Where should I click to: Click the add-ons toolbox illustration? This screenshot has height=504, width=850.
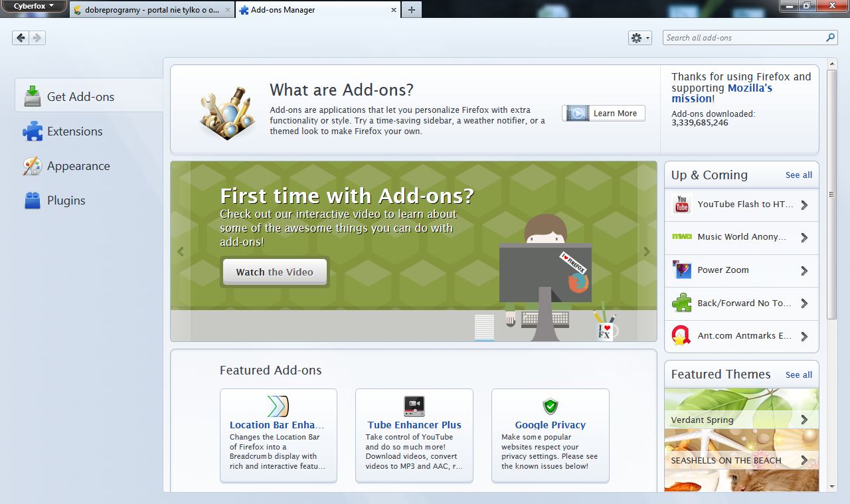click(x=227, y=113)
